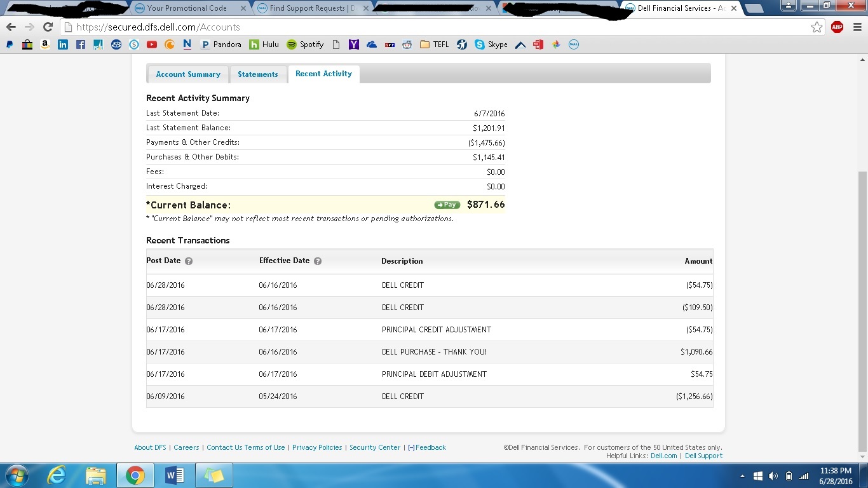
Task: Click the 06/09/2016 post date cell
Action: (x=165, y=396)
